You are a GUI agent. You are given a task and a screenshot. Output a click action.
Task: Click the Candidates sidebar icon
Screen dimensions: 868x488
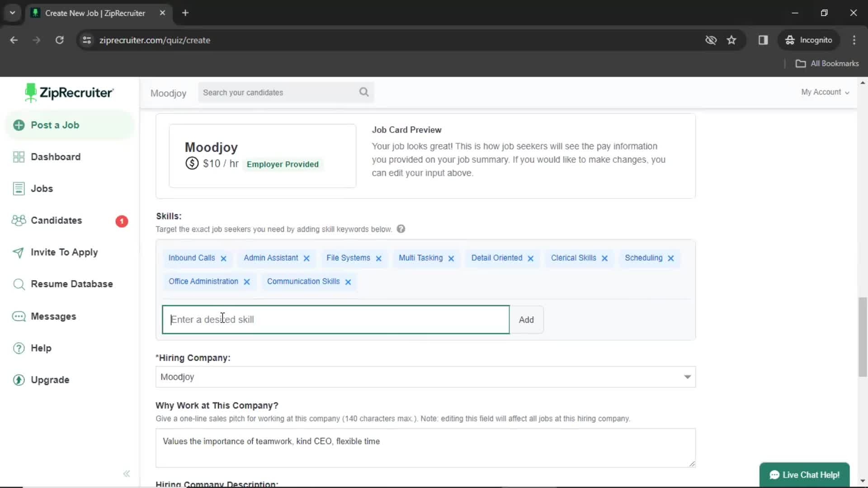[19, 221]
